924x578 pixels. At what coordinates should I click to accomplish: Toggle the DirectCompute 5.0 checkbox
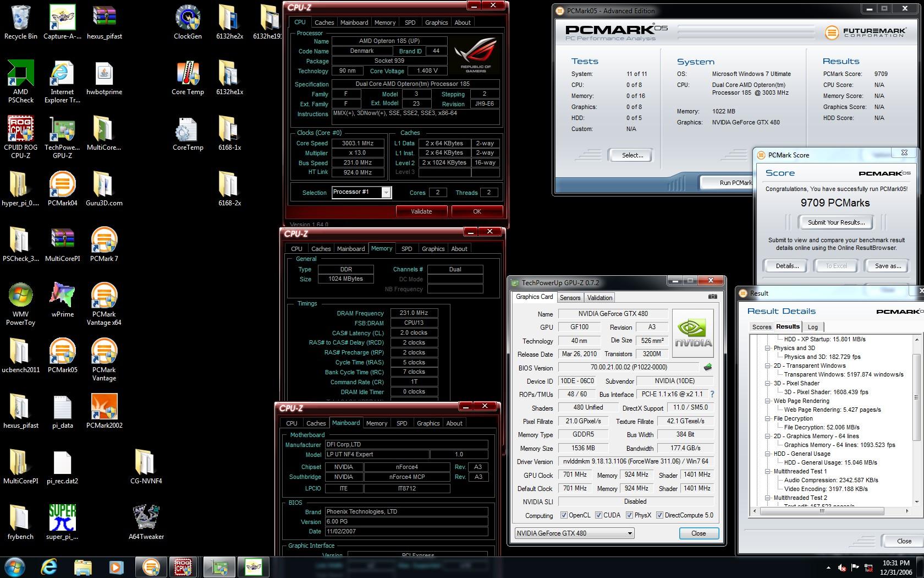(x=659, y=515)
